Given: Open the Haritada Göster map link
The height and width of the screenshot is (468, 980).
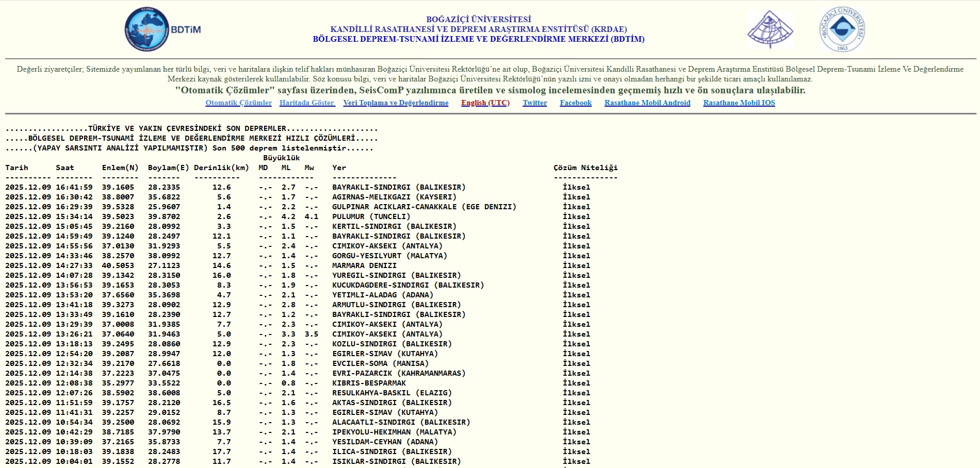Looking at the screenshot, I should point(307,103).
